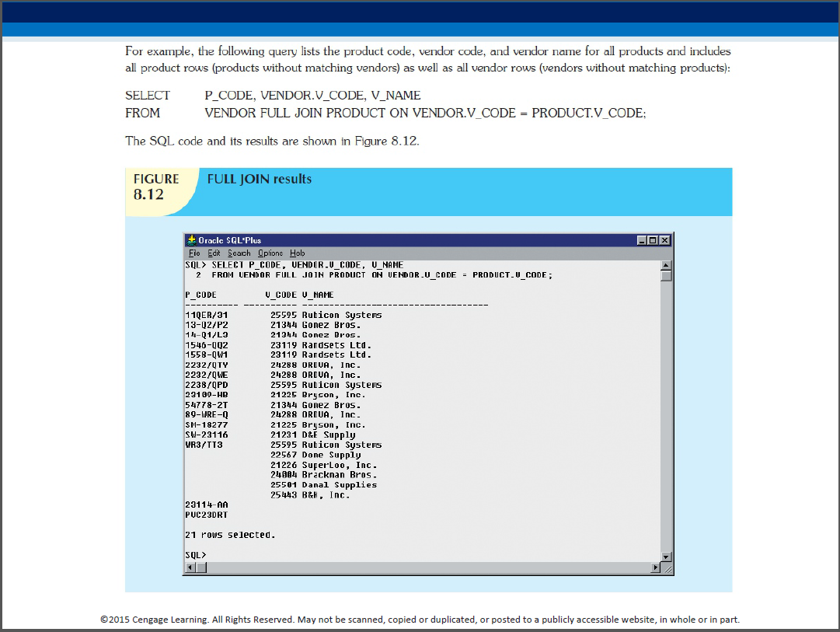Click product code PVC23DRT
Image resolution: width=840 pixels, height=632 pixels.
(x=206, y=515)
